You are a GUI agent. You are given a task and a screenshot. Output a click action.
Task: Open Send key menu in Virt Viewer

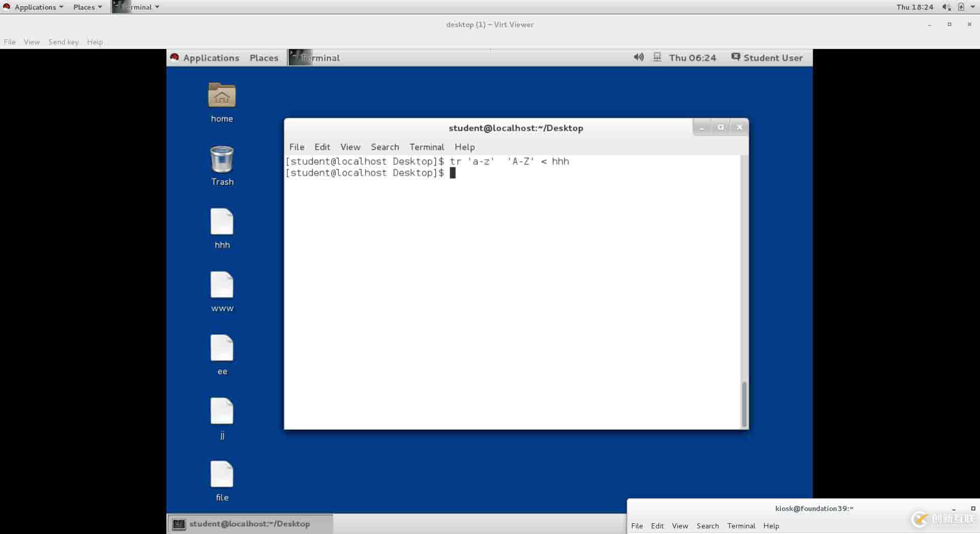tap(63, 42)
